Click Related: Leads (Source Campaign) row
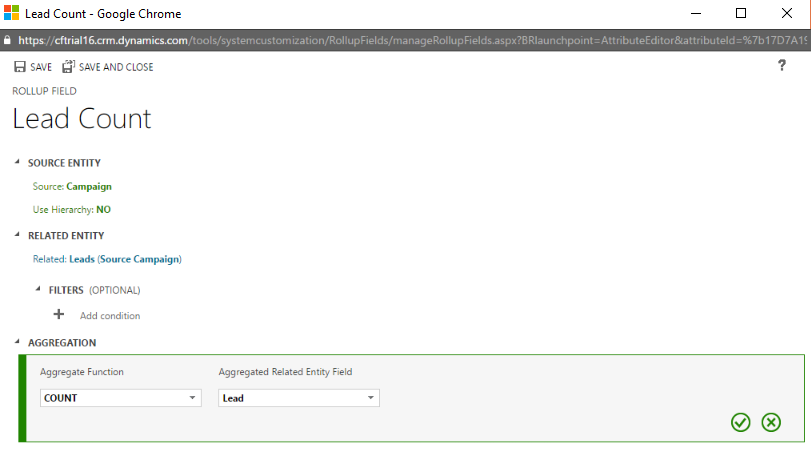The width and height of the screenshot is (811, 457). click(x=107, y=260)
